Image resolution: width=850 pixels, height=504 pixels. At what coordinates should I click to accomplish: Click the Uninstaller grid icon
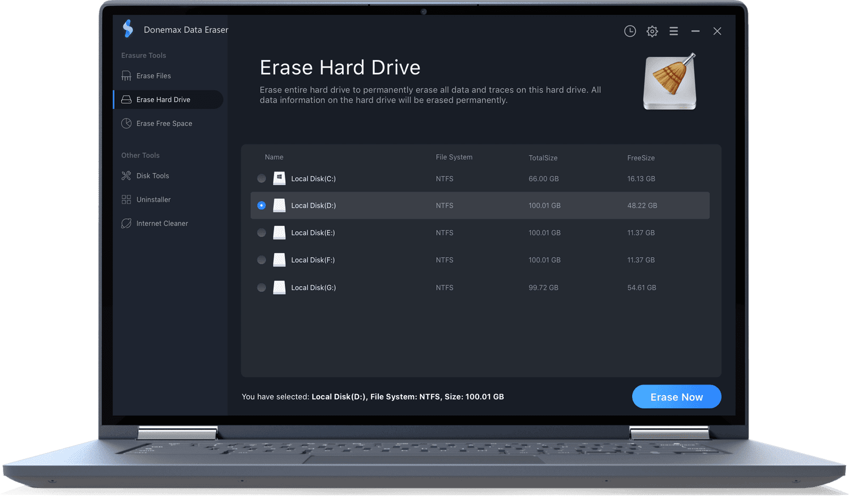[126, 199]
